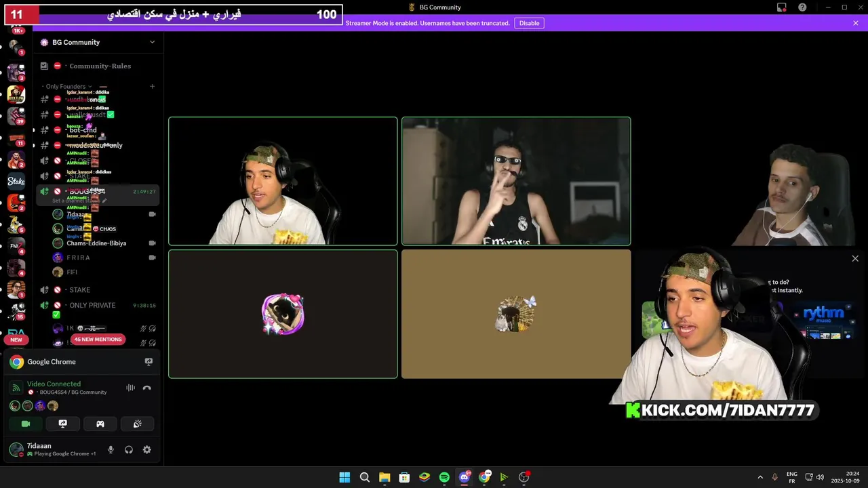Click the camera icon beside F R I R A
This screenshot has height=488, width=868.
click(152, 258)
